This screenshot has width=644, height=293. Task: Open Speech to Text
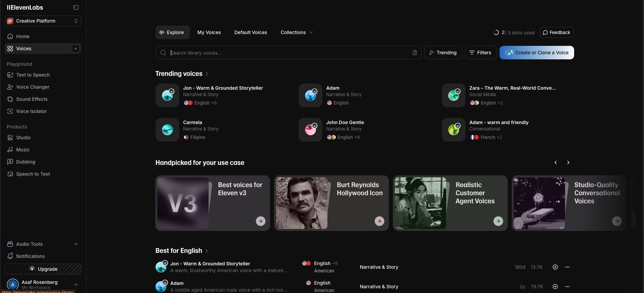click(x=43, y=174)
